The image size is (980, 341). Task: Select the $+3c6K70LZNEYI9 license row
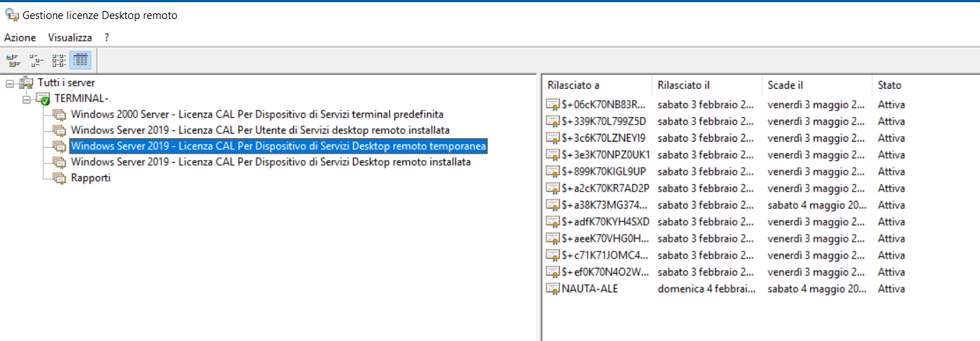pyautogui.click(x=726, y=138)
